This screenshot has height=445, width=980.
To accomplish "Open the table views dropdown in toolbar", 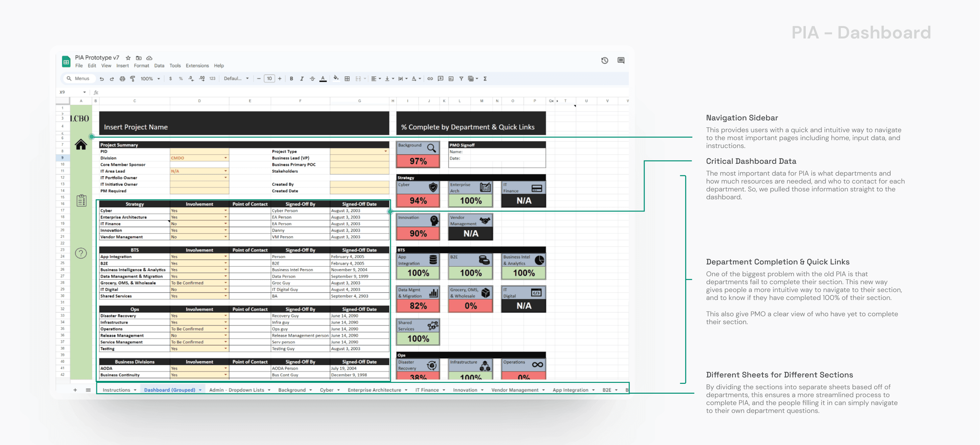I will click(x=473, y=79).
